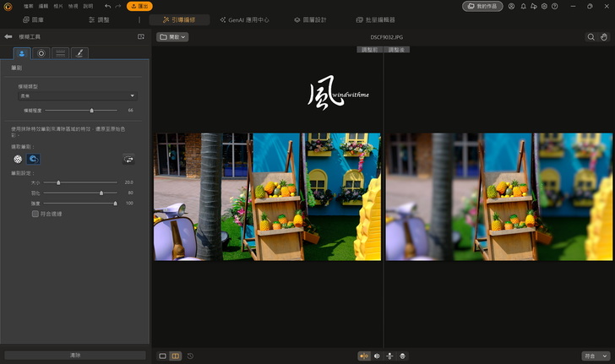Image resolution: width=615 pixels, height=364 pixels.
Task: Open the 模糊類型 dropdown
Action: (x=77, y=96)
